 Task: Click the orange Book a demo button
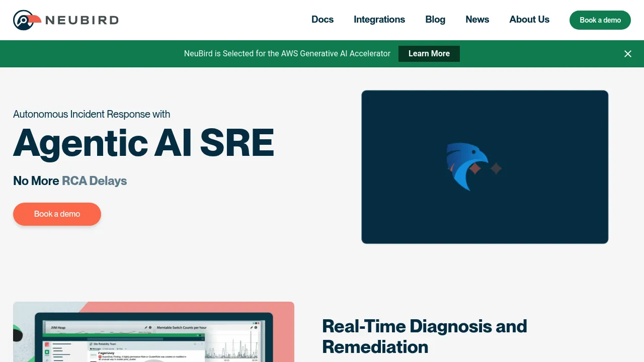coord(57,214)
